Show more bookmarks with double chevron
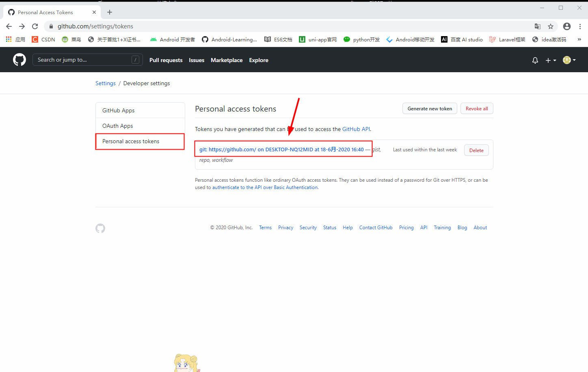The height and width of the screenshot is (372, 588). (x=579, y=39)
